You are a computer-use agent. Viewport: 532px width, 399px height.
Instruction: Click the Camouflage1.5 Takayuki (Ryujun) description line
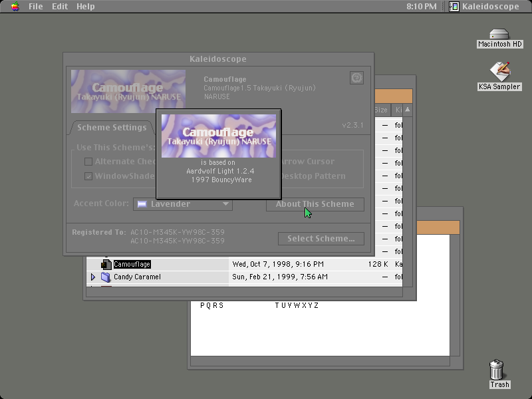[260, 88]
